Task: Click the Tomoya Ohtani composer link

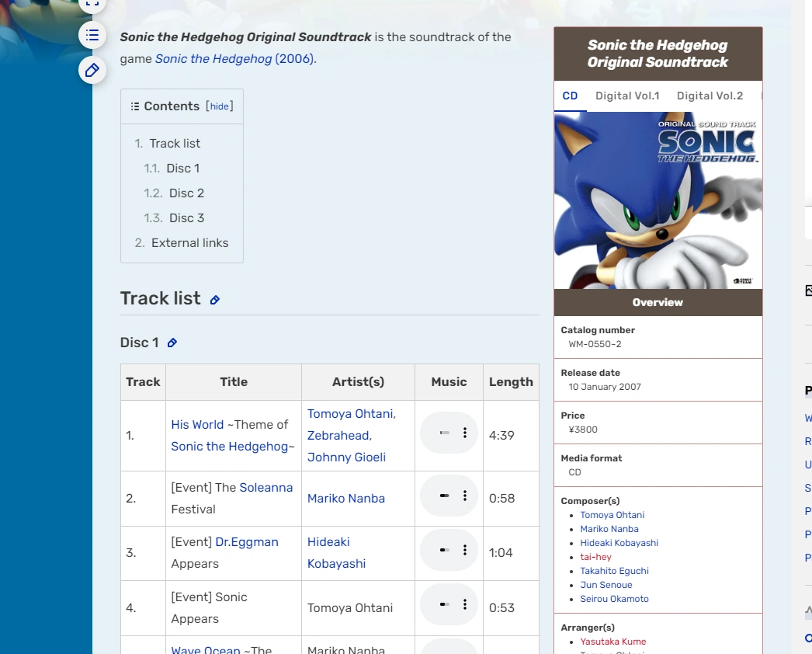Action: coord(612,514)
